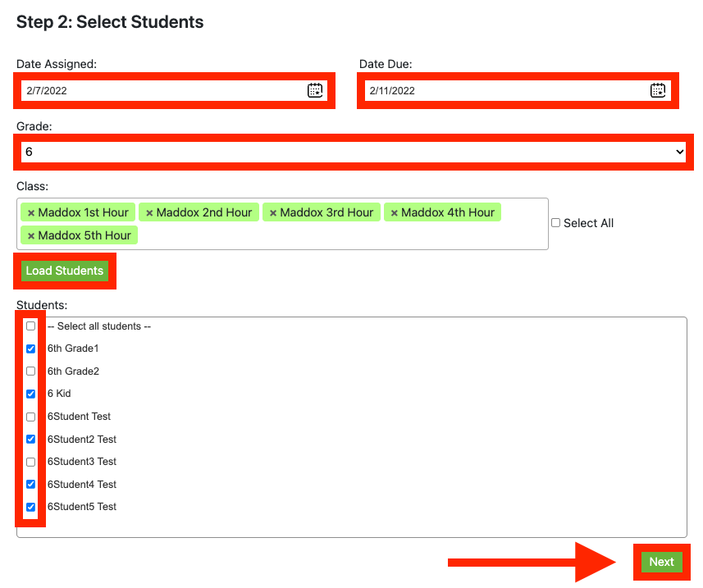The height and width of the screenshot is (588, 703).
Task: Remove Maddox 5th Hour class tag
Action: click(31, 235)
